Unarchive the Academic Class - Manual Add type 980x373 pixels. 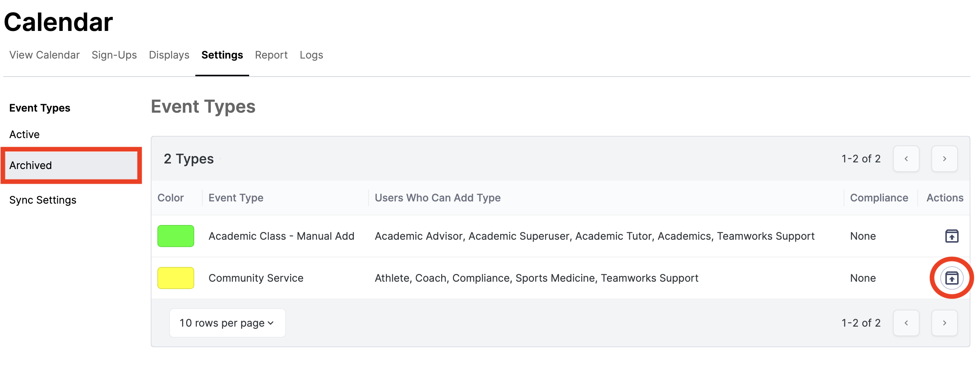(952, 236)
